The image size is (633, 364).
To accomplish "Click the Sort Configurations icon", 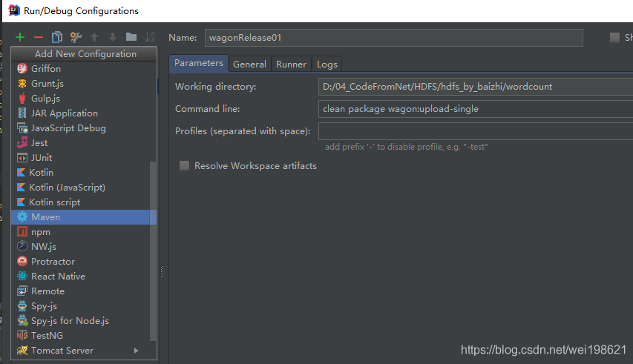I will point(150,37).
